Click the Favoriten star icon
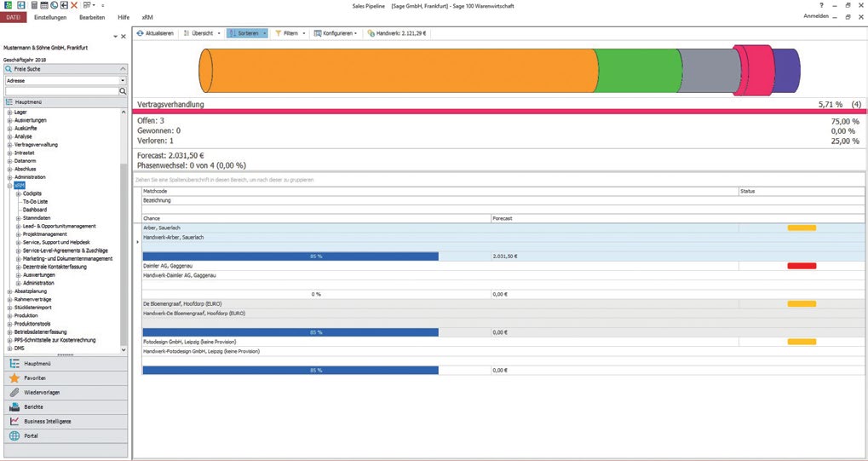Viewport: 868px width, 461px height. [x=14, y=377]
